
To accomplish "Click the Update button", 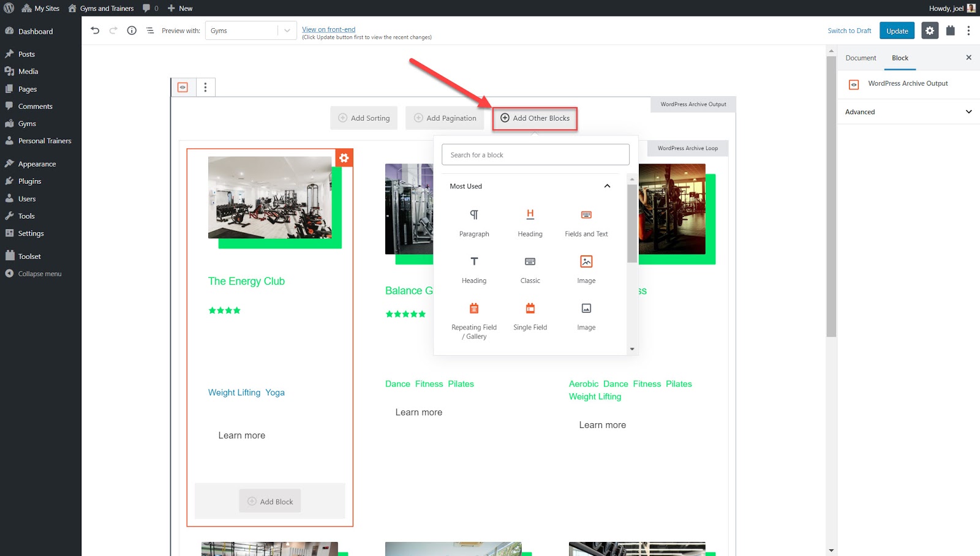I will 897,31.
